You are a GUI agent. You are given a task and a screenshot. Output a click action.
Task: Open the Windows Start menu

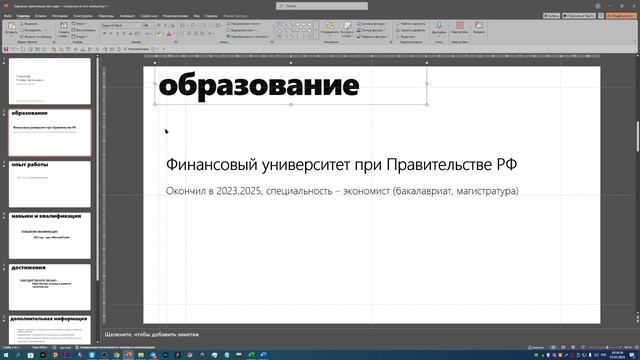pos(6,355)
